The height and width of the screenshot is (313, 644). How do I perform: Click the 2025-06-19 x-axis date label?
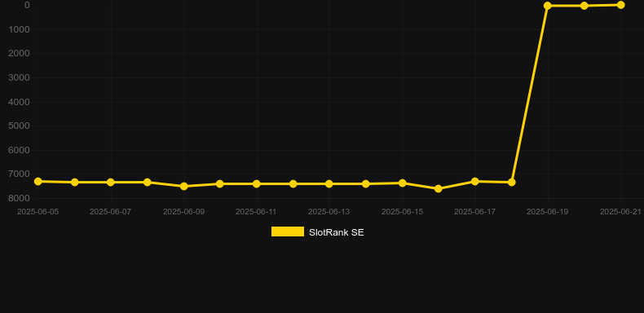pyautogui.click(x=548, y=212)
